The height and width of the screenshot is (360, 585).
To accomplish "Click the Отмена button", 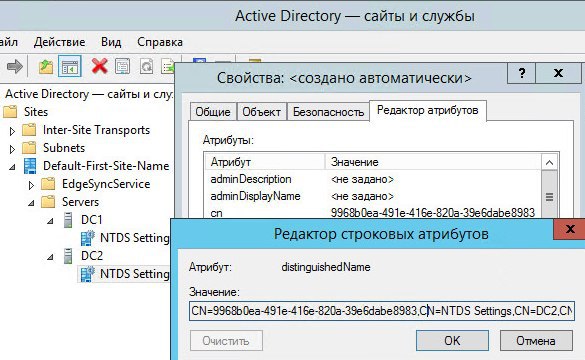I will [x=536, y=341].
